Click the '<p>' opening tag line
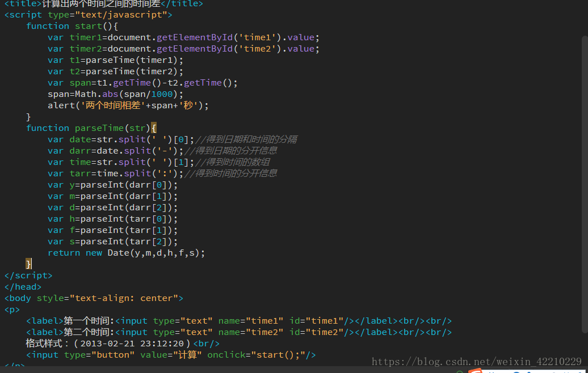The width and height of the screenshot is (588, 373). tap(12, 310)
